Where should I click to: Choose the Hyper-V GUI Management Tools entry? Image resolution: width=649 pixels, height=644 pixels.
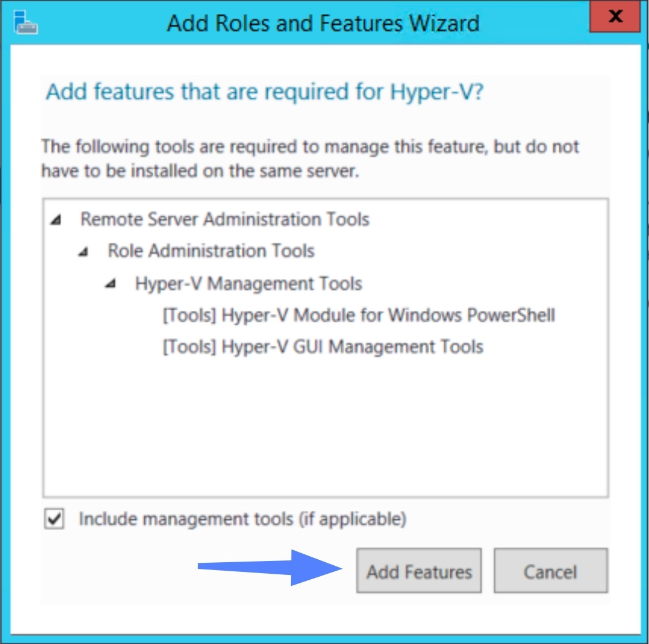[323, 347]
